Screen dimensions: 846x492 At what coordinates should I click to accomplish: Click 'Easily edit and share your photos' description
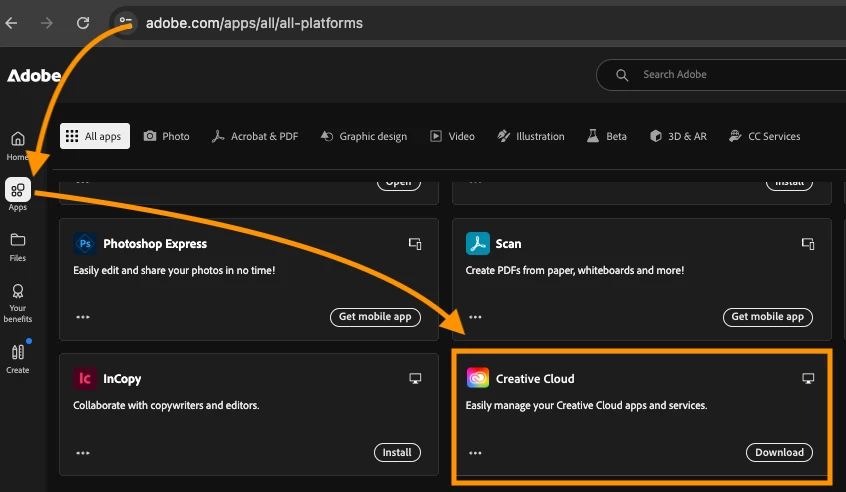(x=174, y=270)
